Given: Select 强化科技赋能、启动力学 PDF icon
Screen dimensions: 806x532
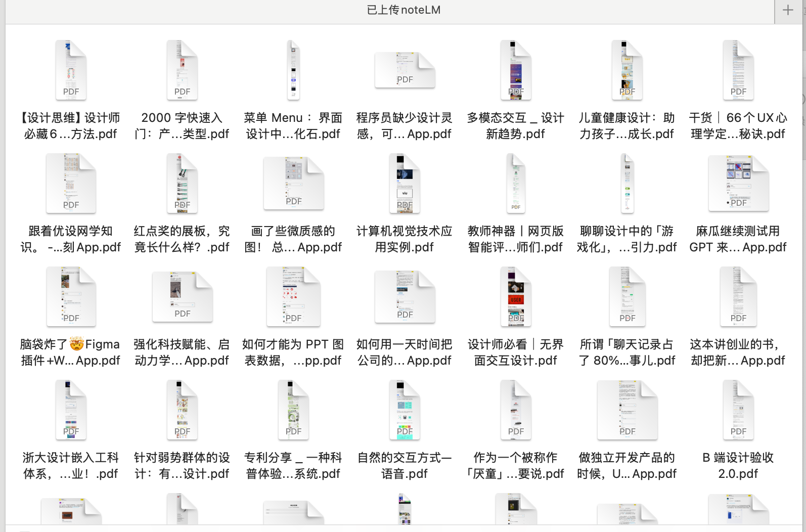Looking at the screenshot, I should (x=182, y=296).
